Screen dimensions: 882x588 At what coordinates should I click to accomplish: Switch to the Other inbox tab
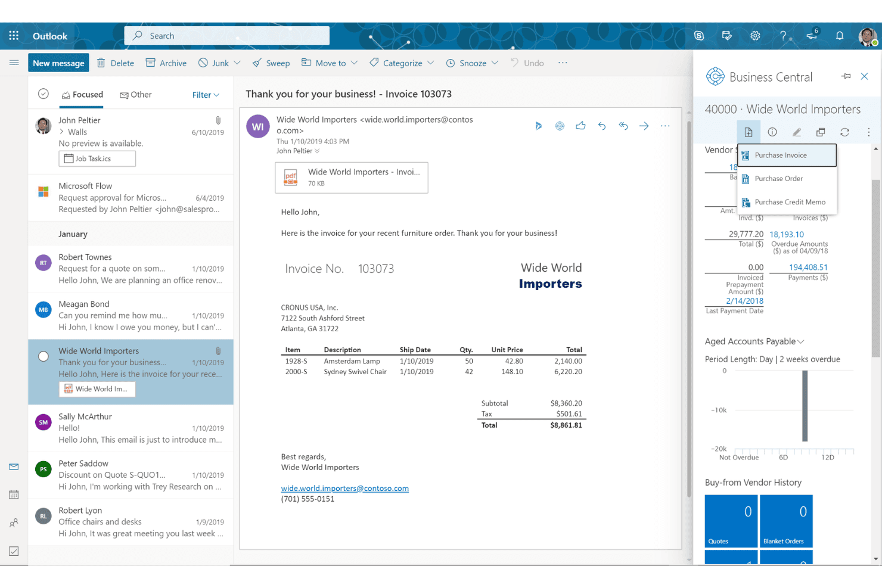click(136, 95)
